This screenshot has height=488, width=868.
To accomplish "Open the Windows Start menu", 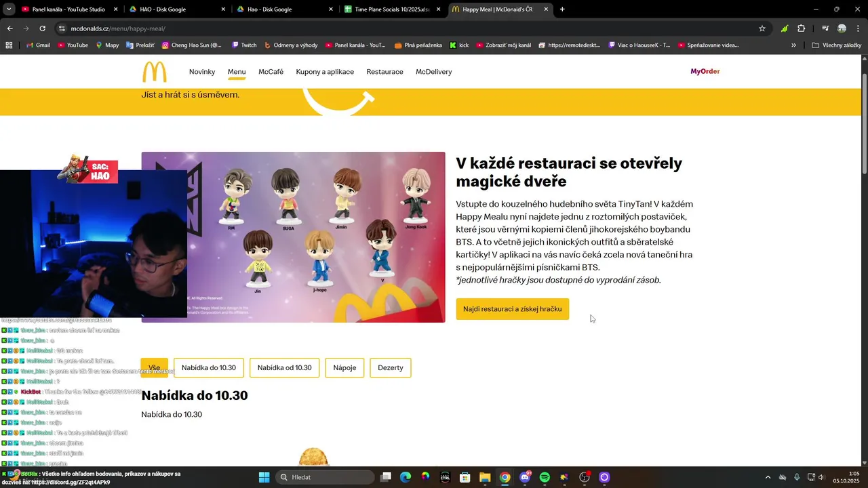I will [x=264, y=477].
